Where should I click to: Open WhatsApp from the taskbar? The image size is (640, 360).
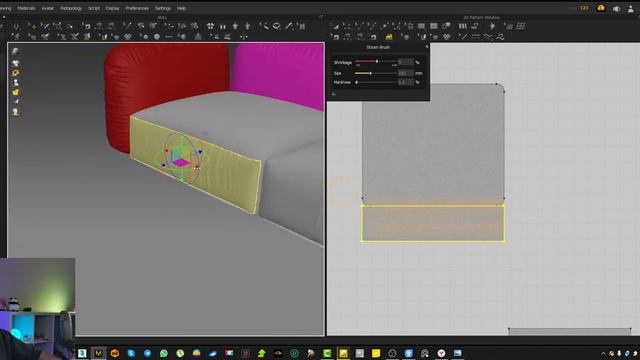[164, 353]
